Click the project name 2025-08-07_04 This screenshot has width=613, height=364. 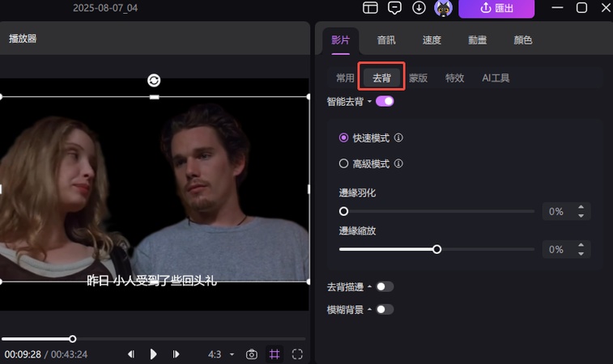click(x=105, y=8)
